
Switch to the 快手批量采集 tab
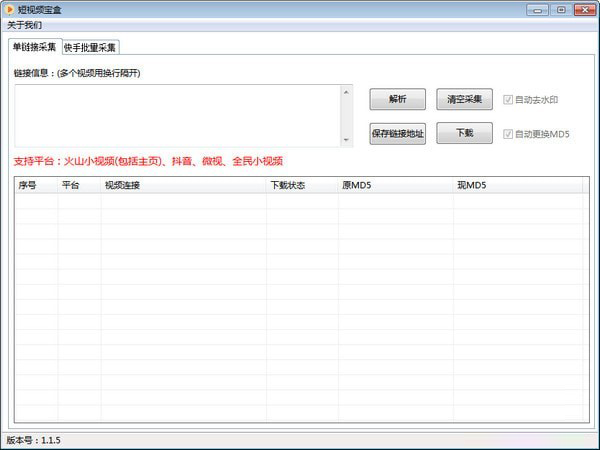click(x=90, y=47)
